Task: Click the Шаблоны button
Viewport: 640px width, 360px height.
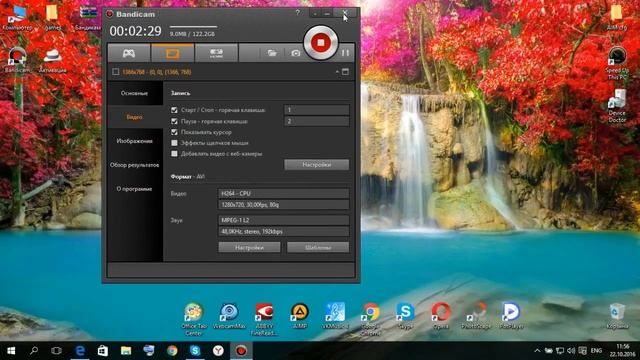Action: (x=318, y=247)
